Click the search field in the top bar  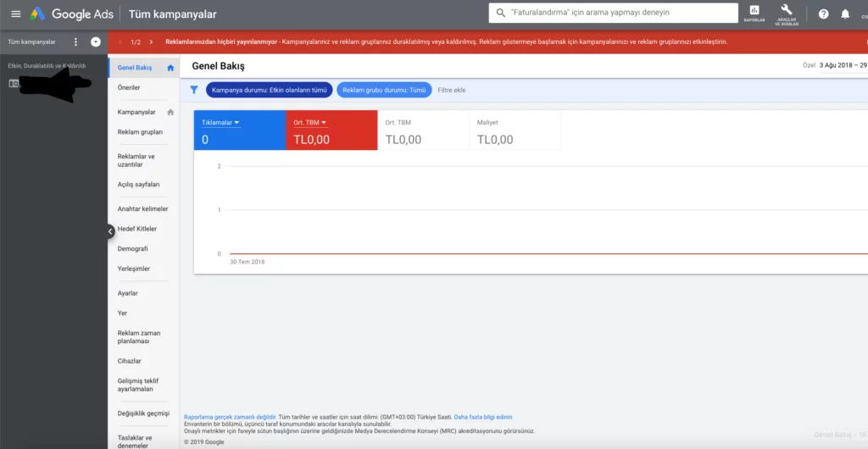tap(615, 13)
